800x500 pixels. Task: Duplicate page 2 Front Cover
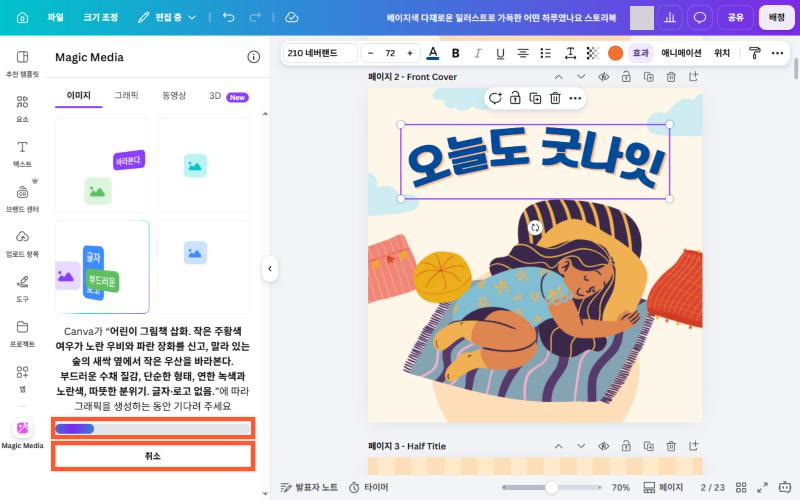click(648, 77)
